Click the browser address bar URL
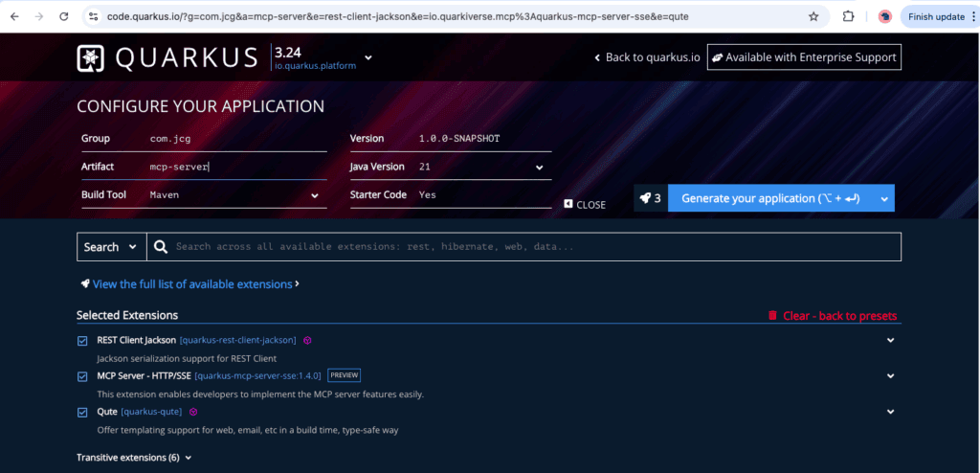 (x=398, y=17)
